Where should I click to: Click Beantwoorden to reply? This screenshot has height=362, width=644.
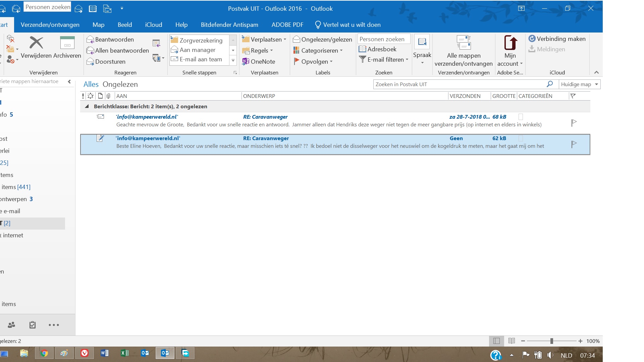pyautogui.click(x=110, y=40)
